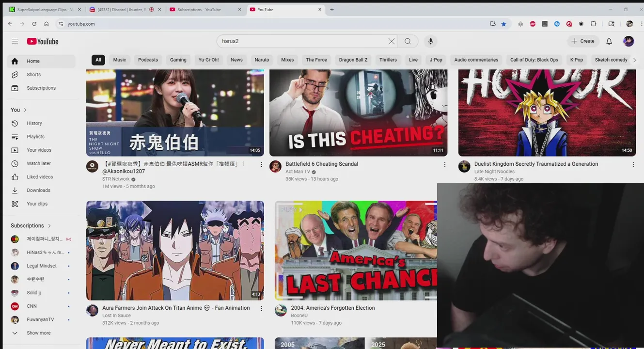Select the All filter chip

98,60
